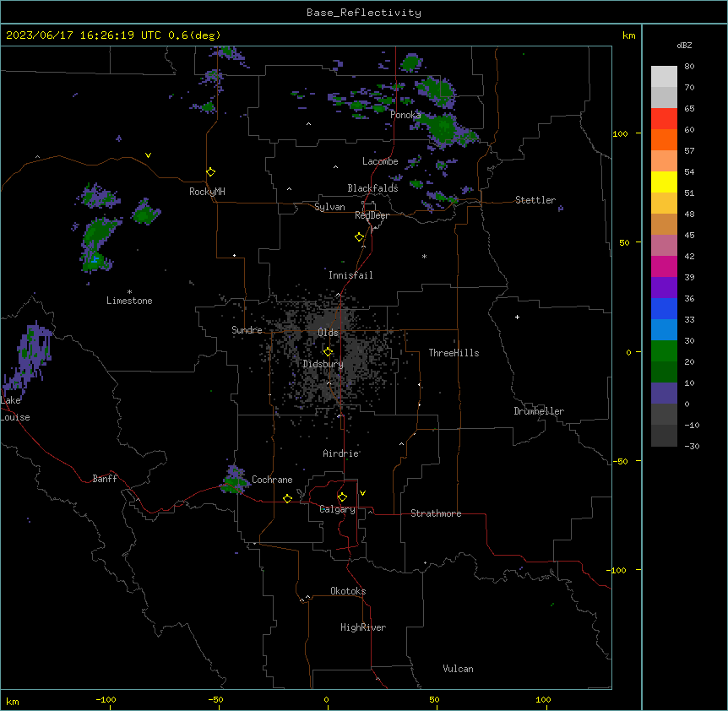728x711 pixels.
Task: Select the RedDeer city label
Action: click(372, 215)
